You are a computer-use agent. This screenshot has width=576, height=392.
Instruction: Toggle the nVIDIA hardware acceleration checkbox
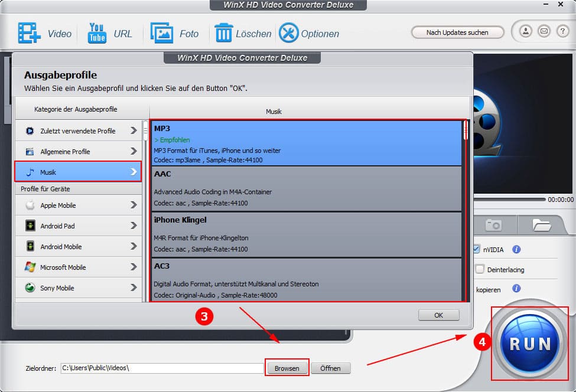click(477, 250)
